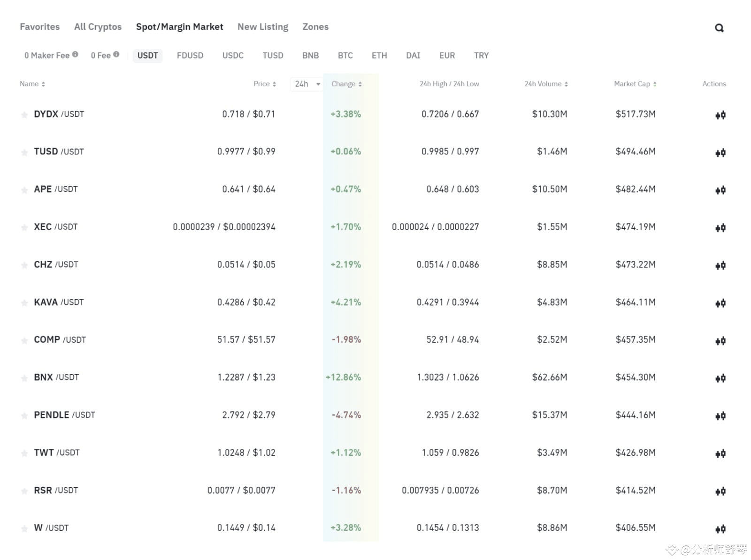Select the 0 Maker Fee filter
This screenshot has height=560, width=751.
tap(47, 55)
